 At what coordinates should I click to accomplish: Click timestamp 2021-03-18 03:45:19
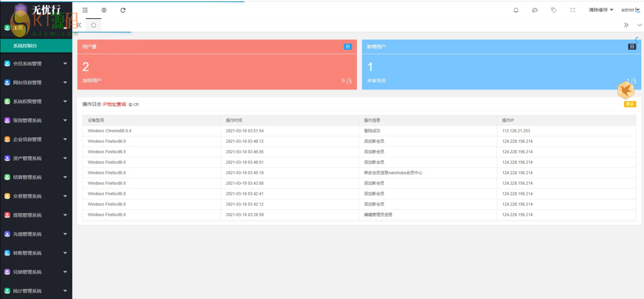245,173
